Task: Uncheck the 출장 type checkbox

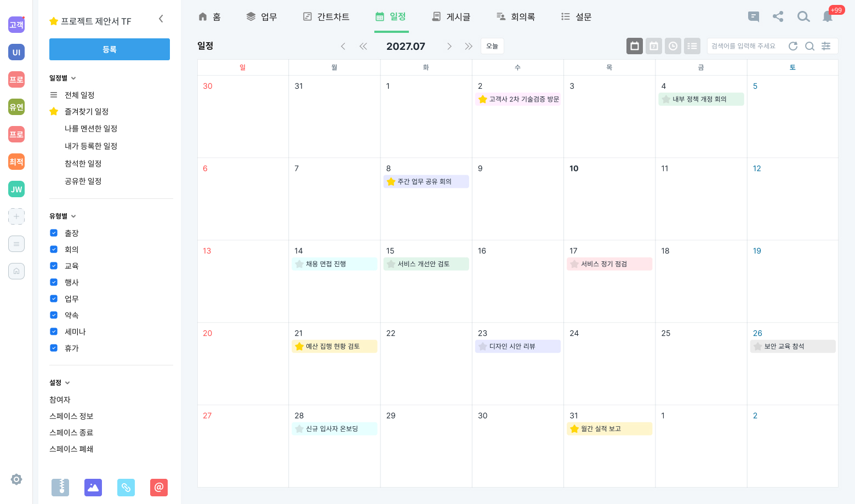Action: click(54, 233)
